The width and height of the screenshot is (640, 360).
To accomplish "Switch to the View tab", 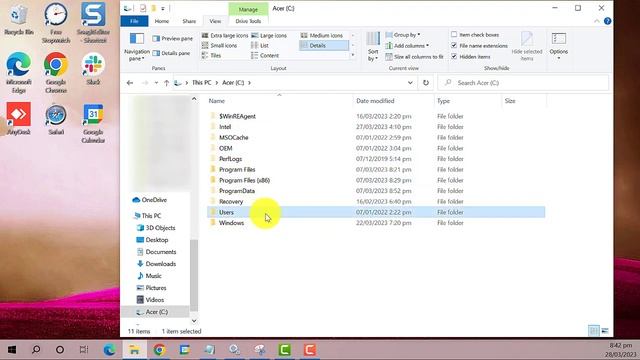I will coord(215,21).
